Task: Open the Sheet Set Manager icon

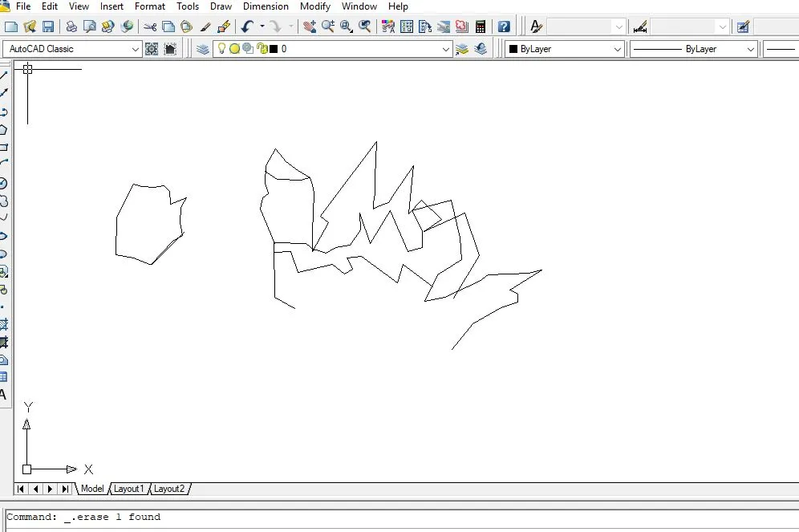Action: pos(444,26)
